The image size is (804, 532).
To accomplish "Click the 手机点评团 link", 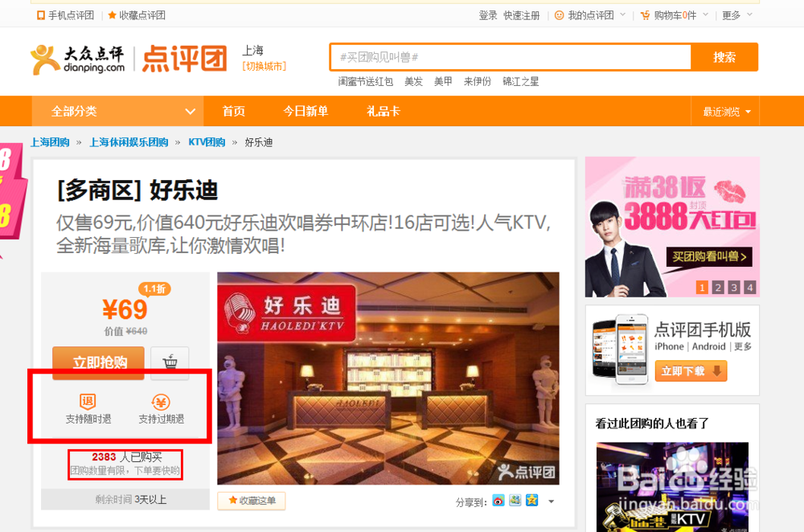I will pyautogui.click(x=72, y=15).
